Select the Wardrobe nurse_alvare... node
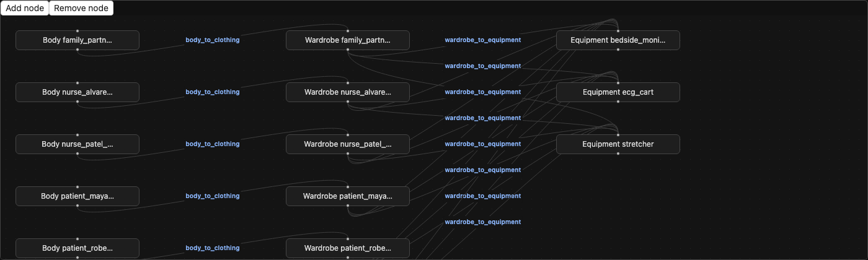Image resolution: width=868 pixels, height=260 pixels. [x=348, y=92]
